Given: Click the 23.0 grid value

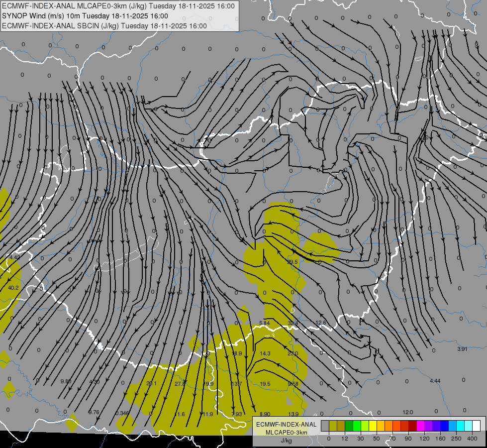Looking at the screenshot, I should click(x=292, y=353).
